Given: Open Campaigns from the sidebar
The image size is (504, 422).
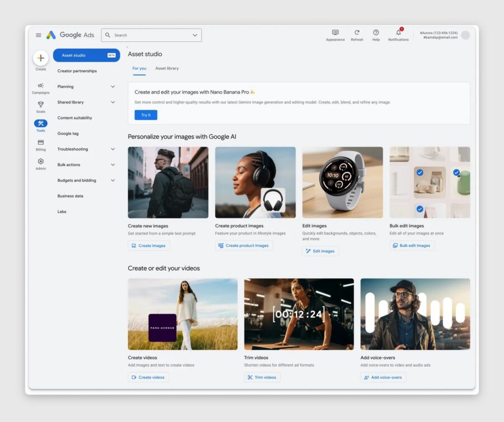Looking at the screenshot, I should click(x=40, y=86).
